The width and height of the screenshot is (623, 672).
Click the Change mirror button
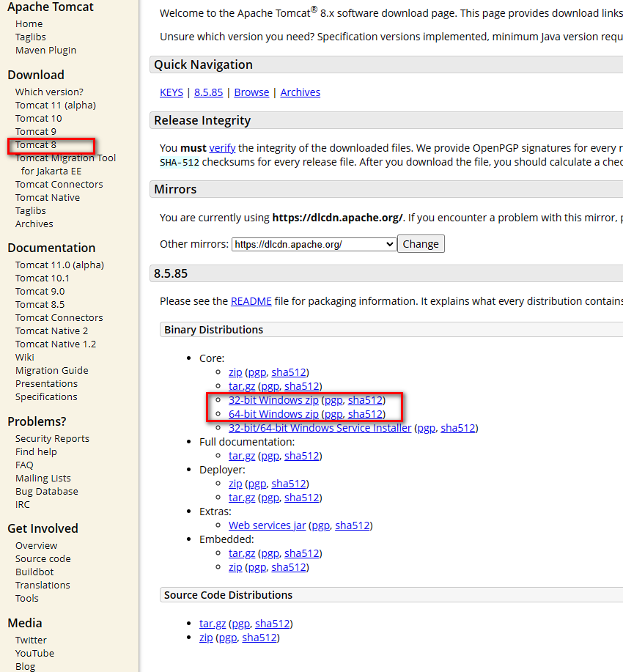pyautogui.click(x=421, y=244)
